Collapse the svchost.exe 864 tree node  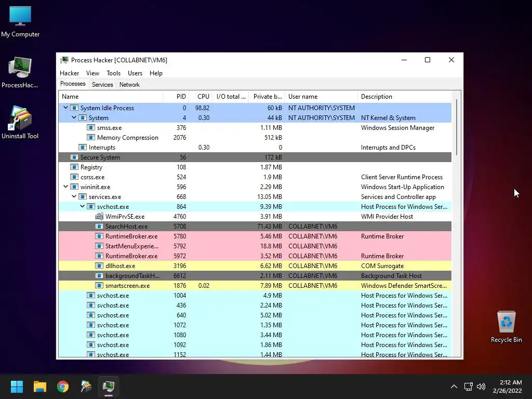pyautogui.click(x=83, y=206)
